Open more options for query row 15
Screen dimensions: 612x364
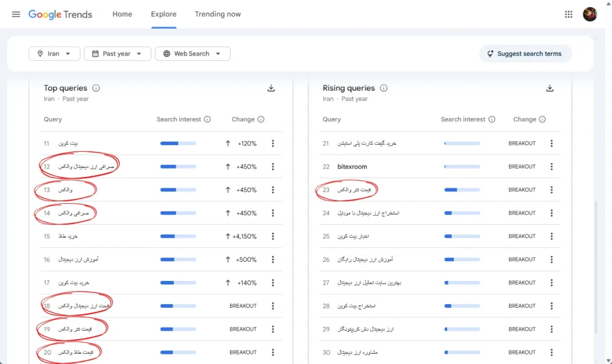273,237
